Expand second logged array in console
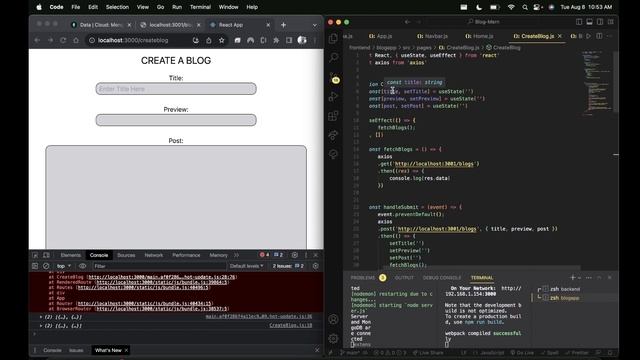 pyautogui.click(x=41, y=326)
